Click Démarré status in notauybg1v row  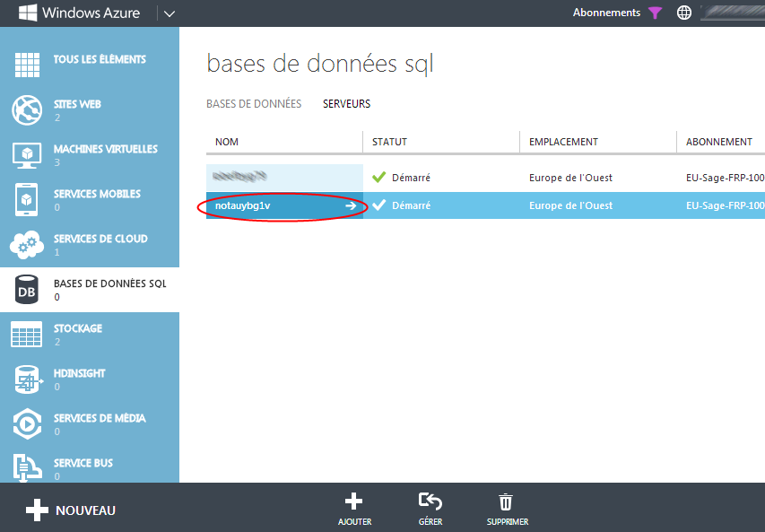click(x=412, y=205)
